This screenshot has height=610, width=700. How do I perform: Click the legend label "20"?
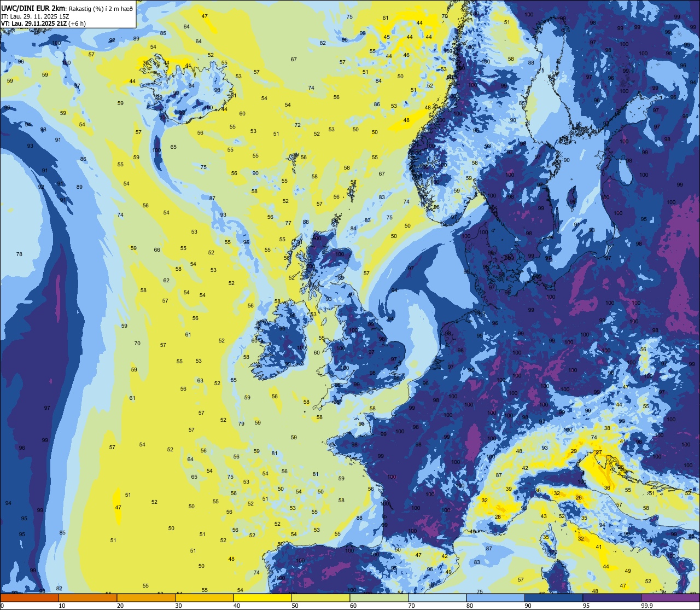[120, 606]
